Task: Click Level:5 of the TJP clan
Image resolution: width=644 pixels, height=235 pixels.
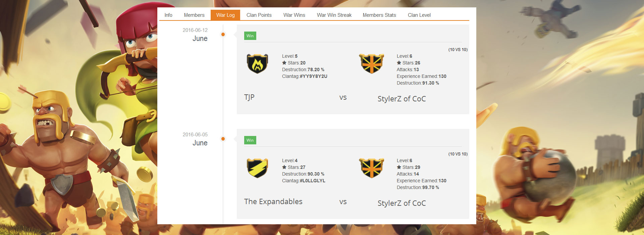Action: click(290, 56)
